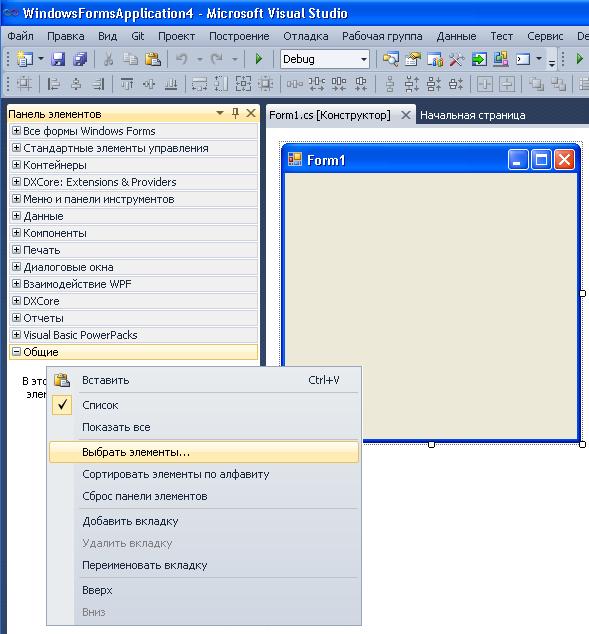
Task: Click the Align Rights layout icon
Action: [x=98, y=84]
